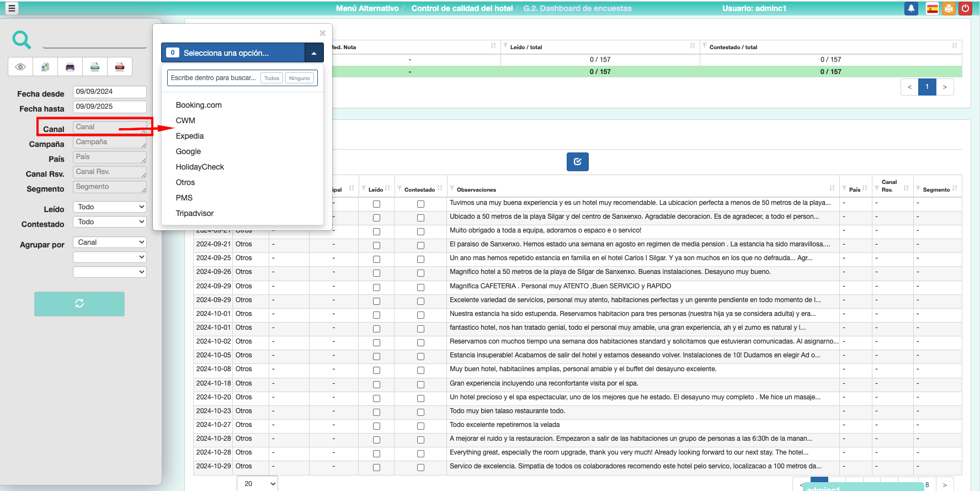Select Booking.com from the channel list

coord(199,105)
